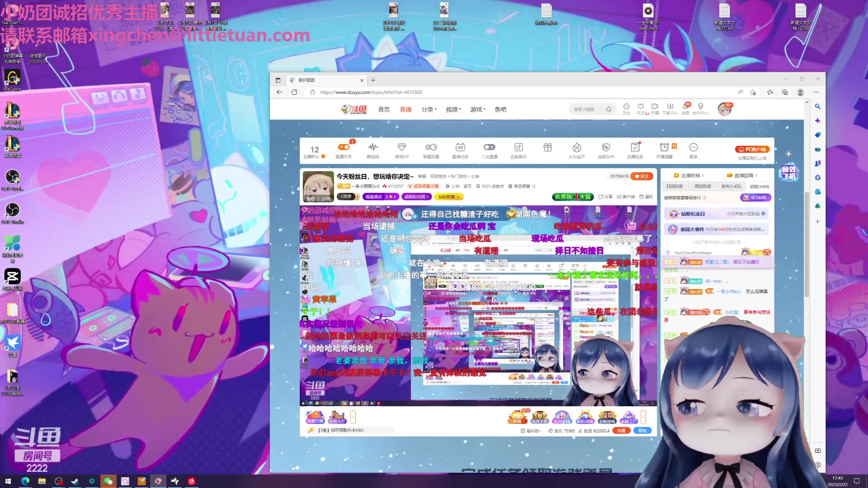The height and width of the screenshot is (488, 868).
Task: Click the PC客户端 button
Action: pos(752,149)
